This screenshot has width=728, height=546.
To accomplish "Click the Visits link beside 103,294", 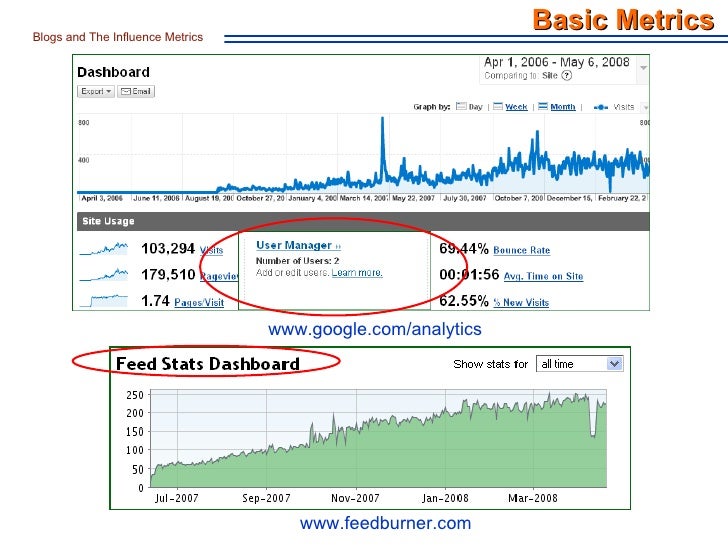I will (x=212, y=250).
